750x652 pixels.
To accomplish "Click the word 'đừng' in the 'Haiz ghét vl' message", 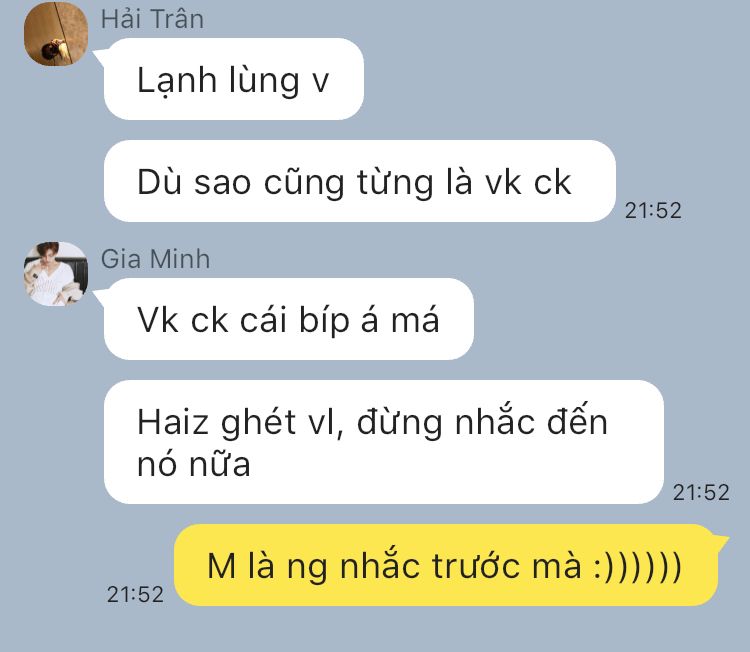I will pyautogui.click(x=399, y=423).
